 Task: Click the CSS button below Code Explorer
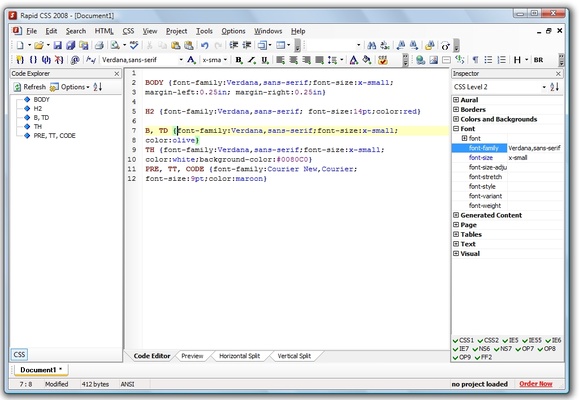coord(19,355)
